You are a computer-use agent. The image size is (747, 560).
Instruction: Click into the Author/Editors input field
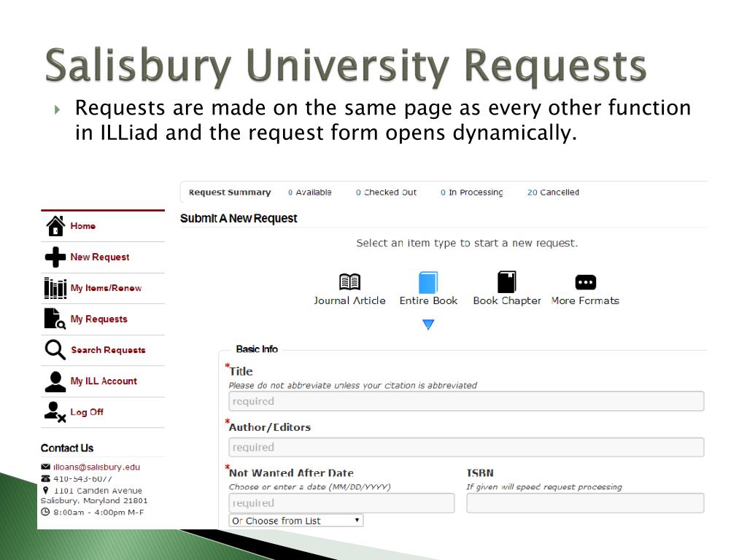(466, 447)
